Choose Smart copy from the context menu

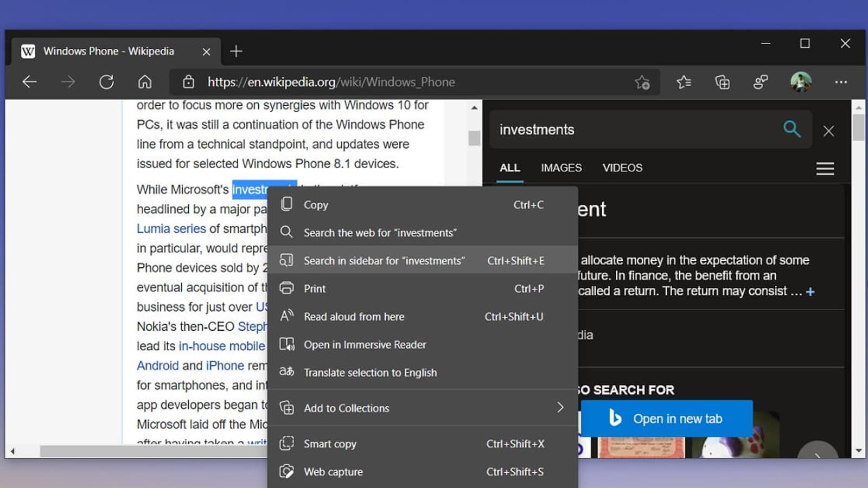[423, 444]
